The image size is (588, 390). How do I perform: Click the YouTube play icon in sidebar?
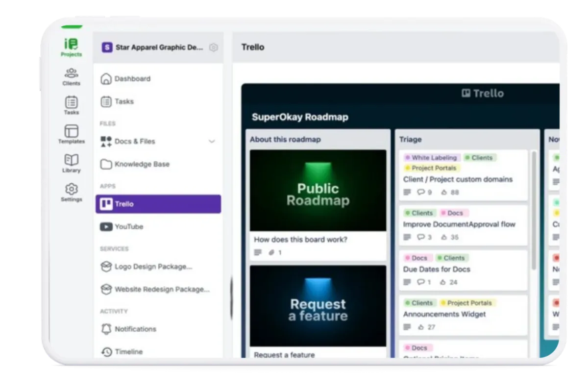[106, 227]
